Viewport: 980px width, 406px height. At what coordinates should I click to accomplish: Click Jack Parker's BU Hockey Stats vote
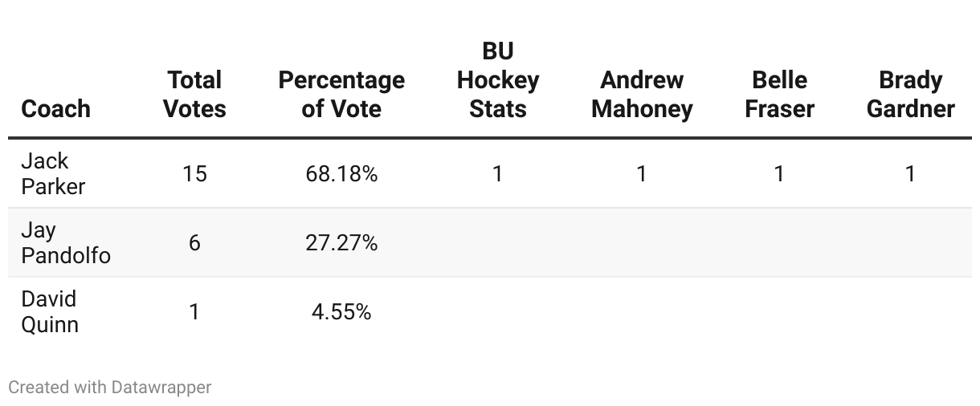pyautogui.click(x=498, y=173)
